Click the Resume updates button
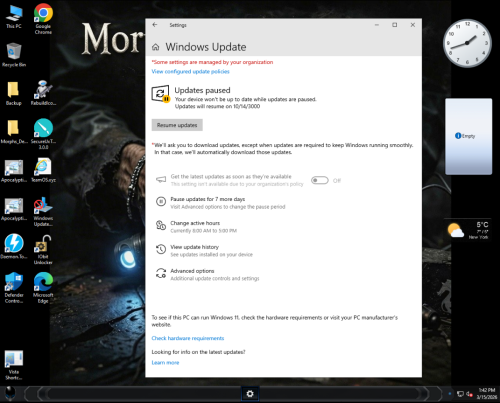 point(177,125)
